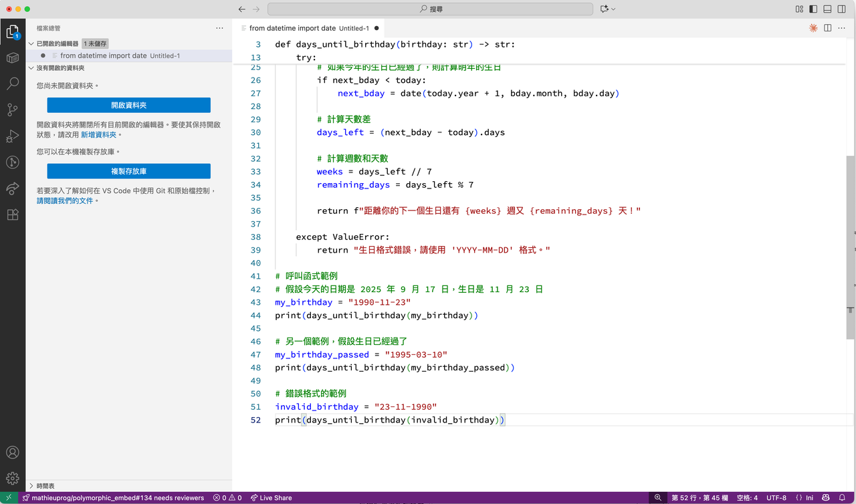The height and width of the screenshot is (504, 856).
Task: Click the remote window indicator in status bar
Action: (x=9, y=498)
